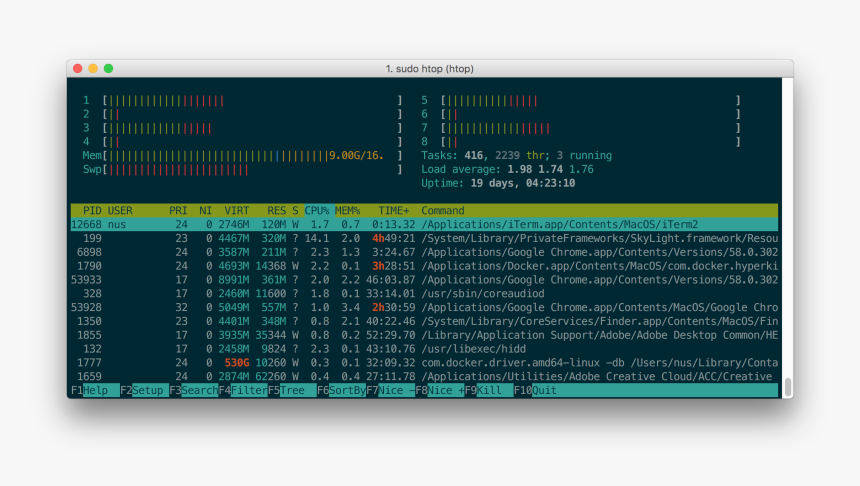The width and height of the screenshot is (860, 486).
Task: Select the Adobe Desktop Common row 1855
Action: point(424,335)
